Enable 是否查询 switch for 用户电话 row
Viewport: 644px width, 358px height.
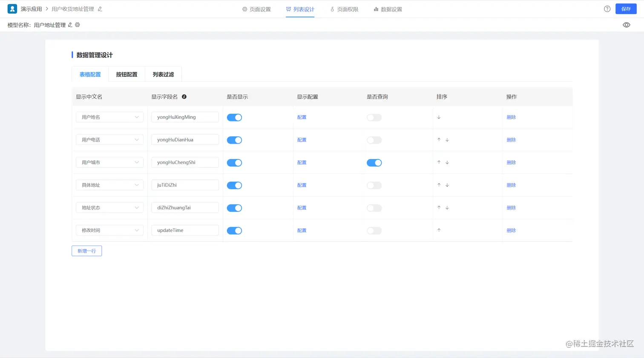coord(374,140)
